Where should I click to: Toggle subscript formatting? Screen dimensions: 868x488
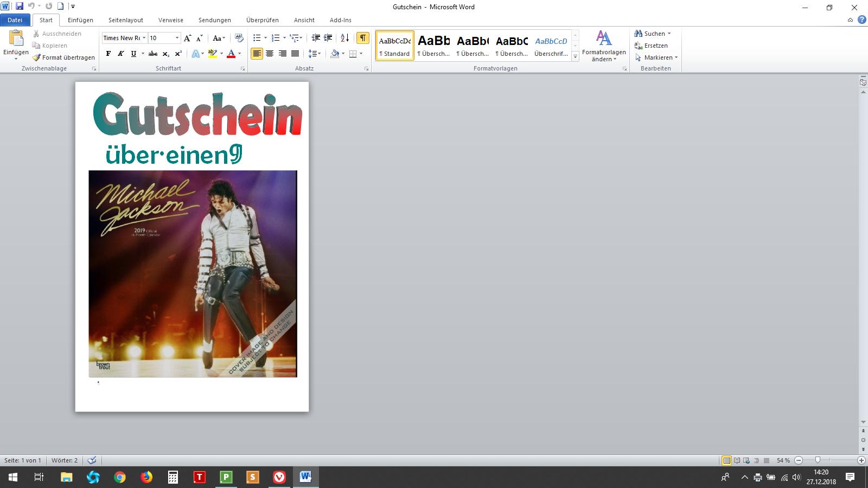166,54
